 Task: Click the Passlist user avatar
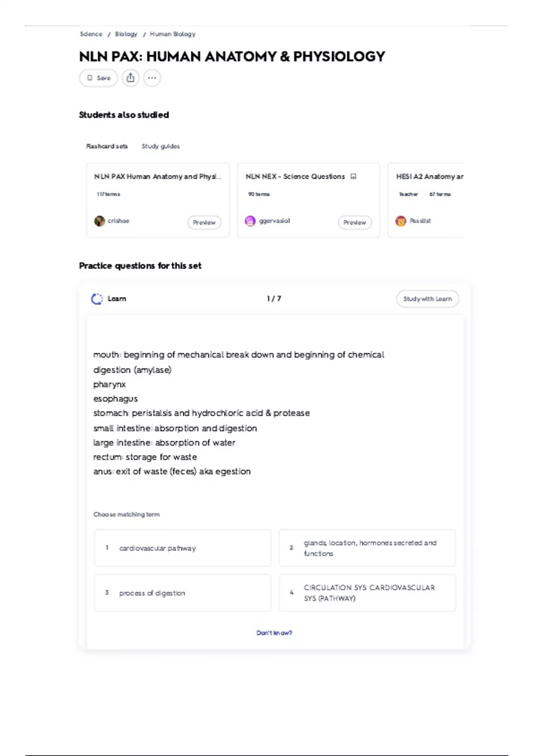pos(401,221)
